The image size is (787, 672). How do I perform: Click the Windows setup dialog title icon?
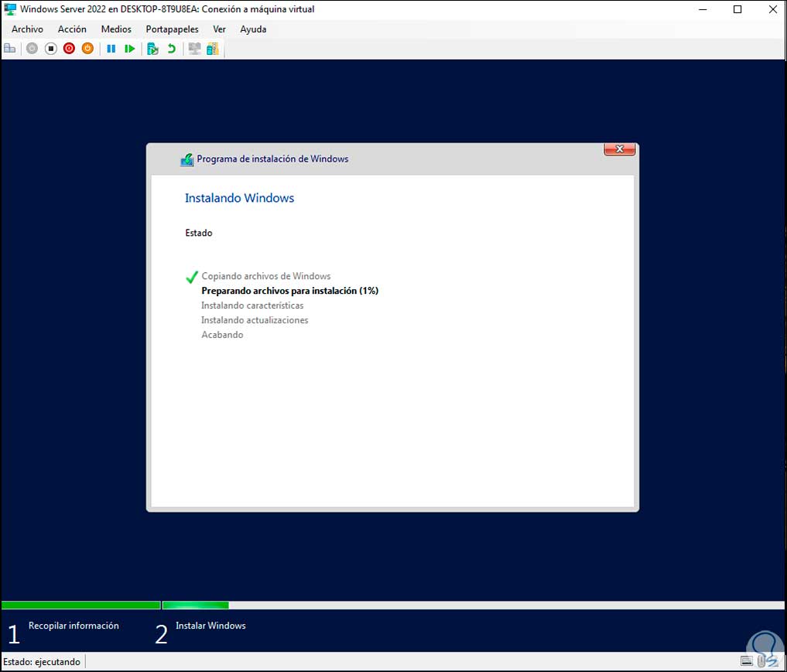187,159
